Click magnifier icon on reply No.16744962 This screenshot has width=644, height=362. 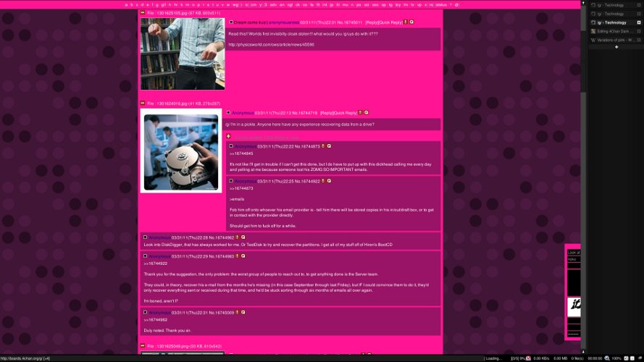tap(243, 237)
